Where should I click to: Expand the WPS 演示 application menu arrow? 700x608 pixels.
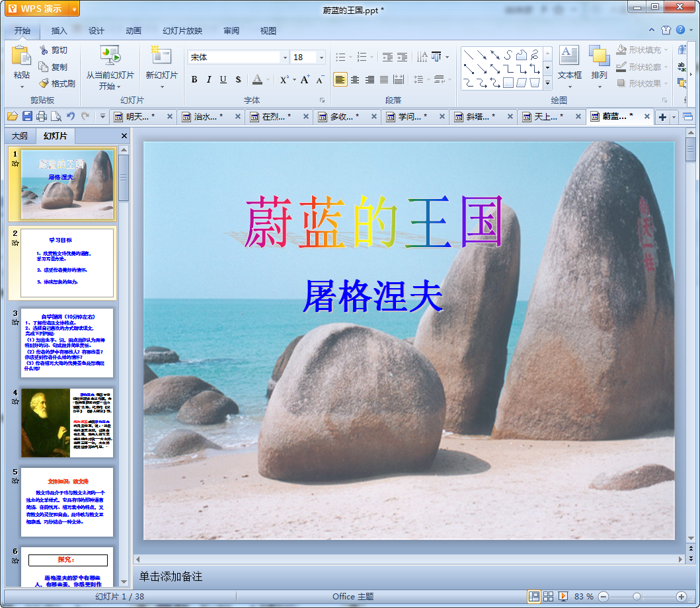pyautogui.click(x=74, y=9)
